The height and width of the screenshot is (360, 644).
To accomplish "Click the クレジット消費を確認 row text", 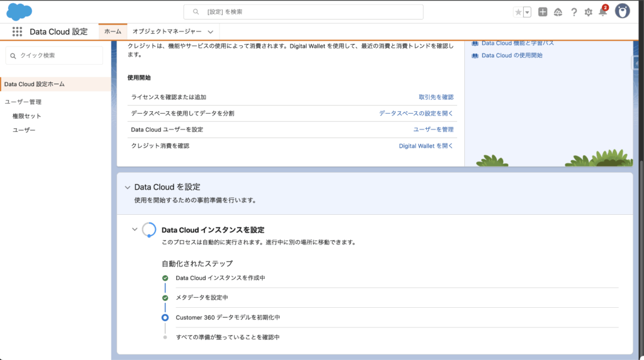I will tap(160, 146).
